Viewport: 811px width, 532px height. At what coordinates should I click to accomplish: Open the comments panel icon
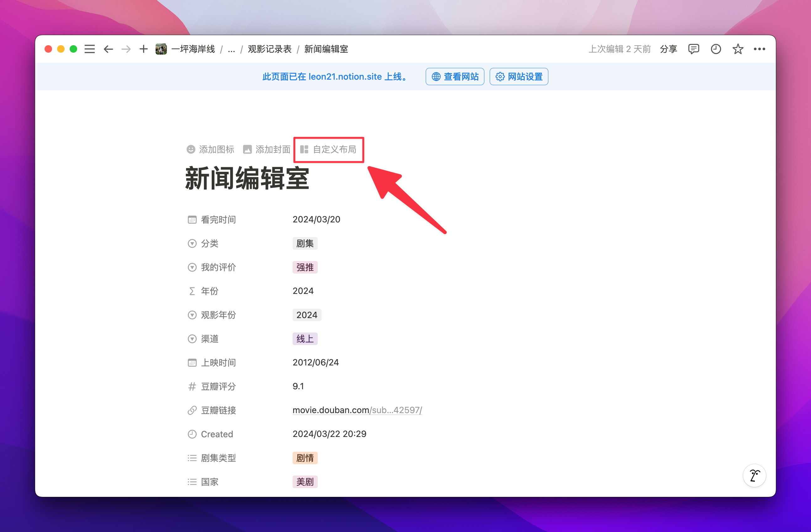click(693, 49)
